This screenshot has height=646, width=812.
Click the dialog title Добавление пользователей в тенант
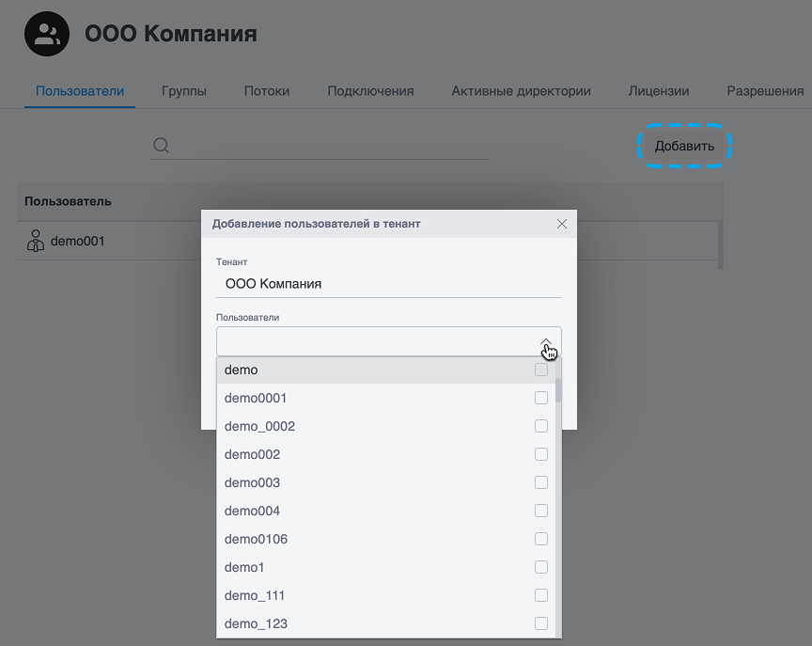click(x=316, y=224)
